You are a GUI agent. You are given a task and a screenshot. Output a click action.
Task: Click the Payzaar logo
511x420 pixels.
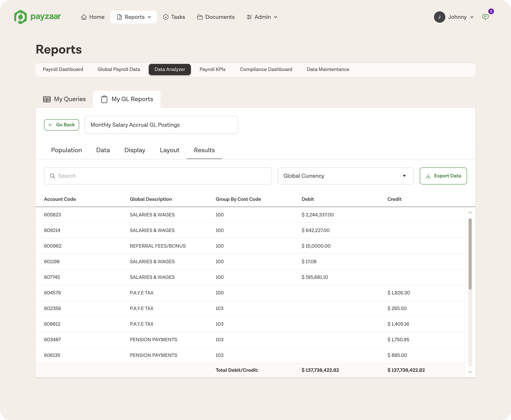(x=37, y=17)
